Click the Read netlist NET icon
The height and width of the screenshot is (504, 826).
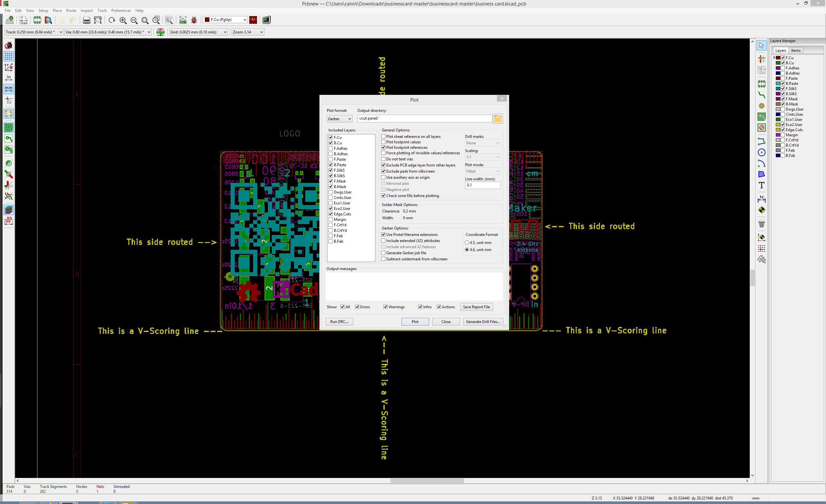183,20
